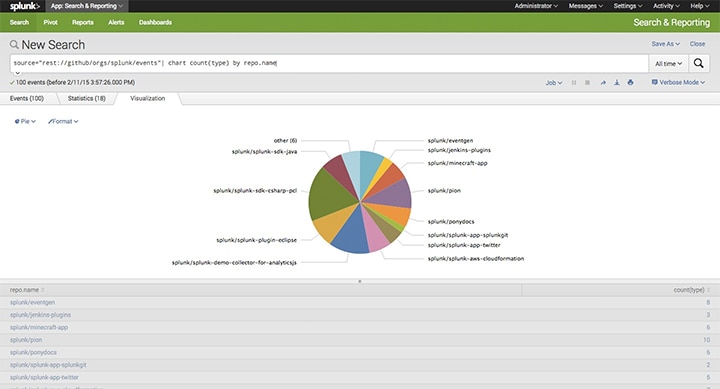
Task: Open the Alerts nav item
Action: tap(116, 23)
